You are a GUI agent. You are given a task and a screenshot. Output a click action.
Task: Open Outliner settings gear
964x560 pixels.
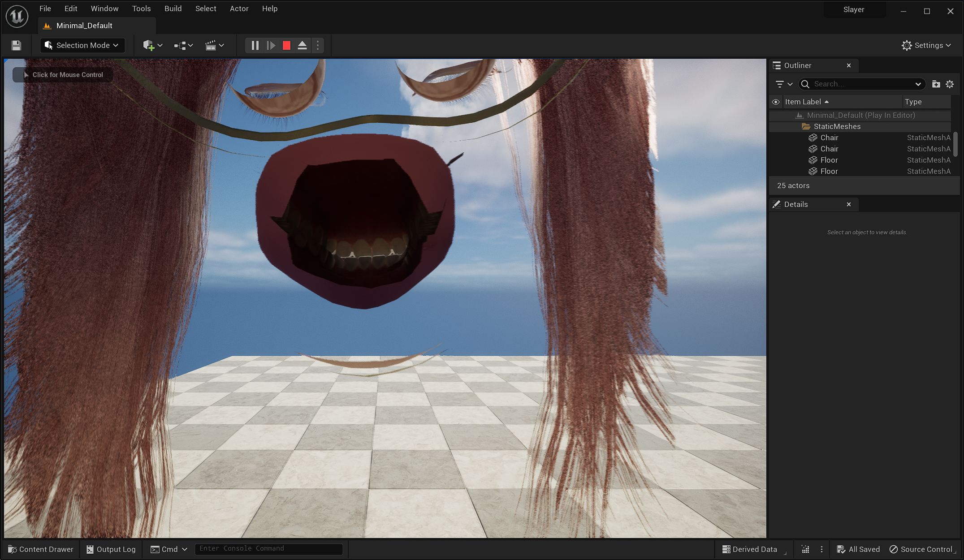950,84
